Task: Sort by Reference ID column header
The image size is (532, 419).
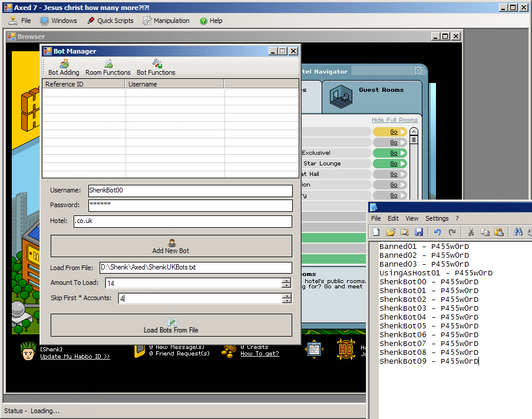Action: coord(84,84)
